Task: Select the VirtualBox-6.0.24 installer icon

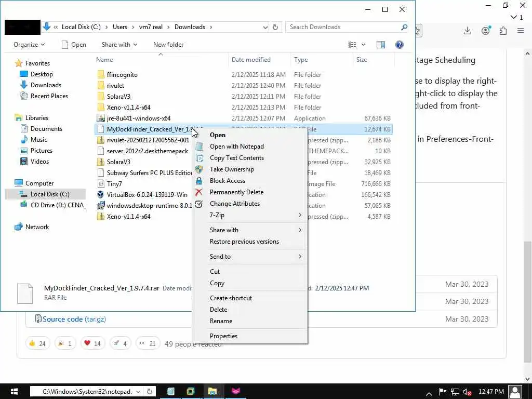Action: pyautogui.click(x=100, y=195)
